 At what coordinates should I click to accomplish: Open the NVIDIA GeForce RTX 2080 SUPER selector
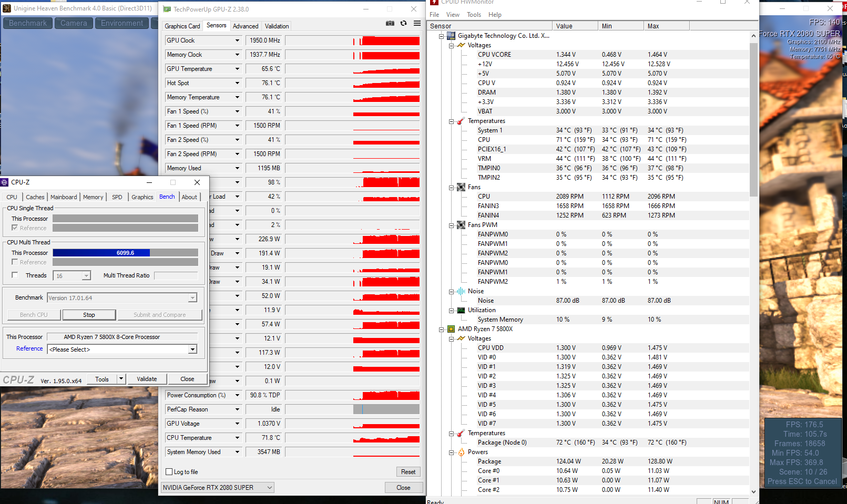(218, 488)
